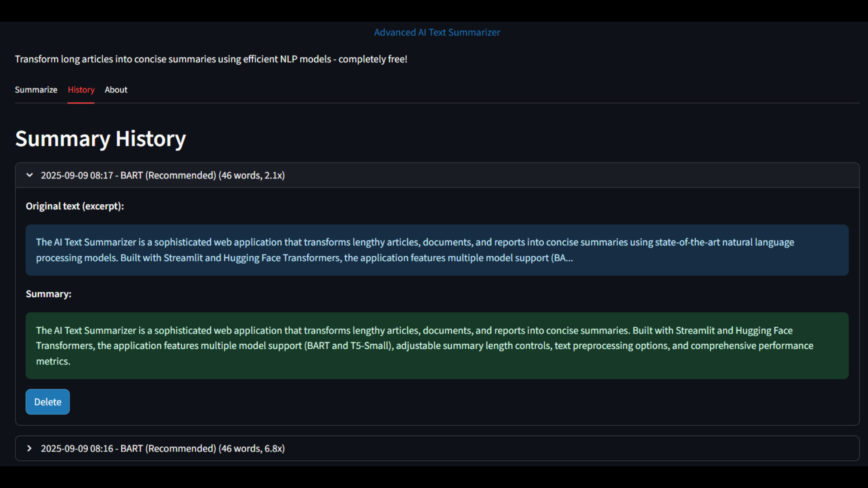868x488 pixels.
Task: Click '(46 words, 6.8x)' in second entry header
Action: (251, 448)
